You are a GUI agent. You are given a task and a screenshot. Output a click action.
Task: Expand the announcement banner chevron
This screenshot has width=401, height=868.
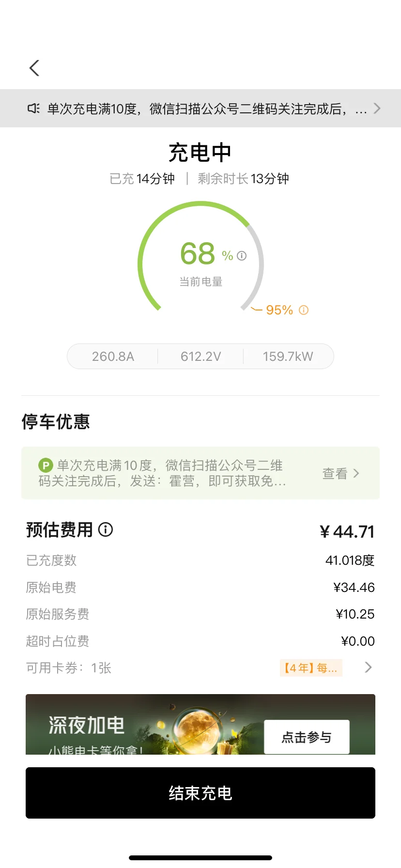coord(377,108)
